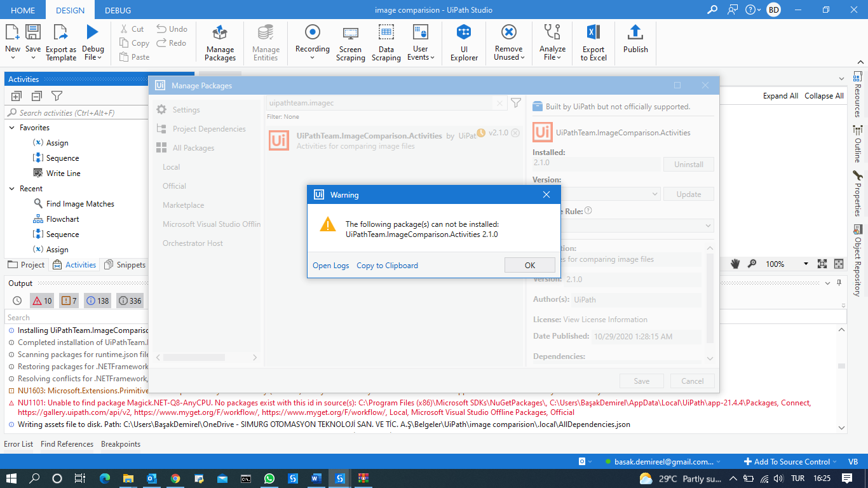Open Manage Packages from the ribbon
Screen dimensions: 868x488
click(x=220, y=43)
